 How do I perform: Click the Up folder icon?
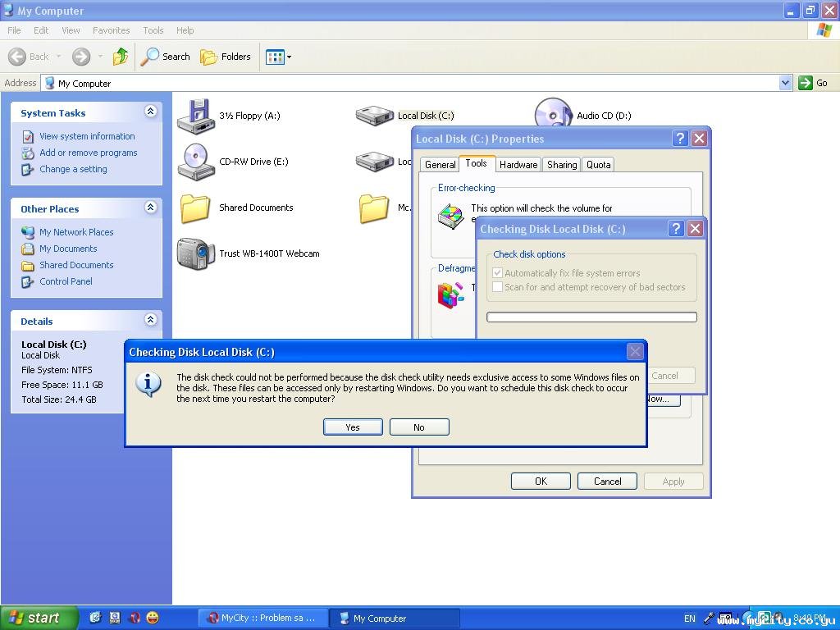tap(121, 57)
